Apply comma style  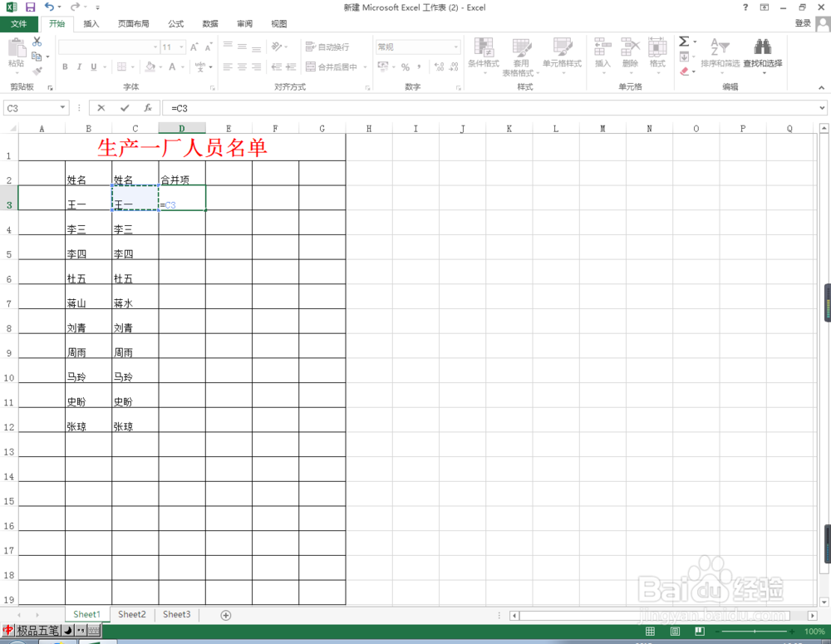click(419, 66)
